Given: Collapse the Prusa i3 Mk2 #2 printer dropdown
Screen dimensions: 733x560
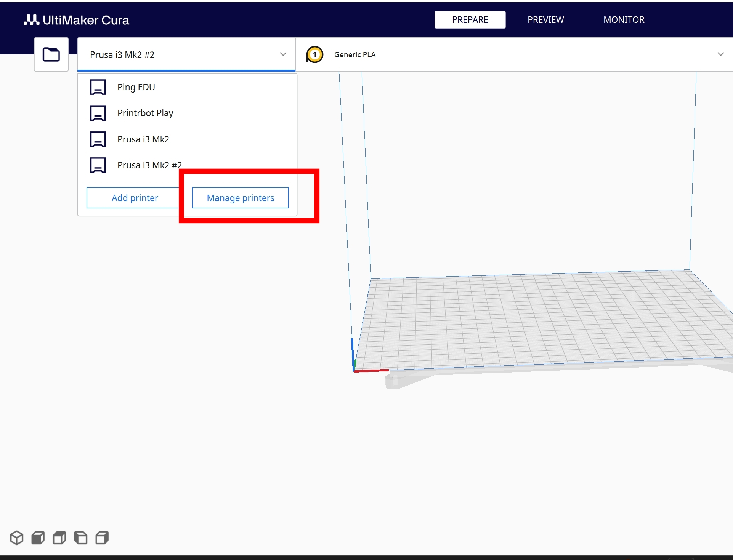Looking at the screenshot, I should point(283,54).
